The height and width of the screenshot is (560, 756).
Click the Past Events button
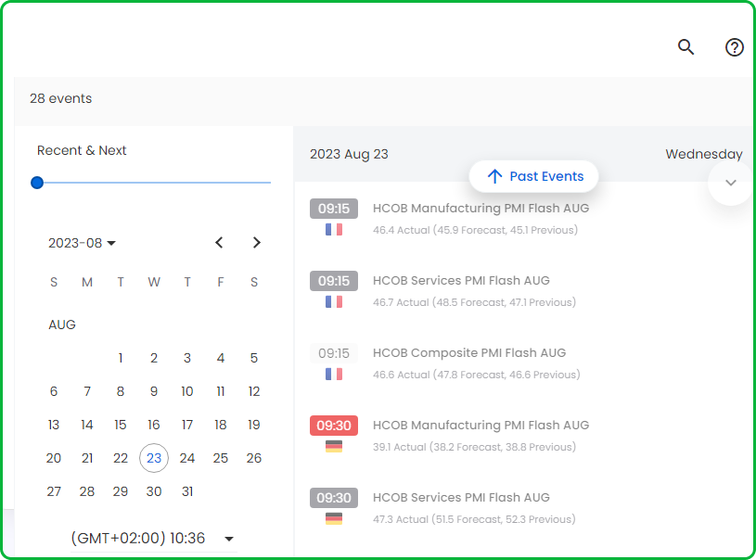(x=533, y=176)
